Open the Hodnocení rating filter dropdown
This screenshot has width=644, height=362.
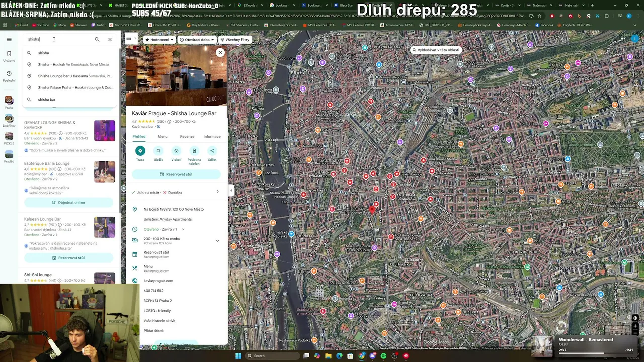click(158, 40)
